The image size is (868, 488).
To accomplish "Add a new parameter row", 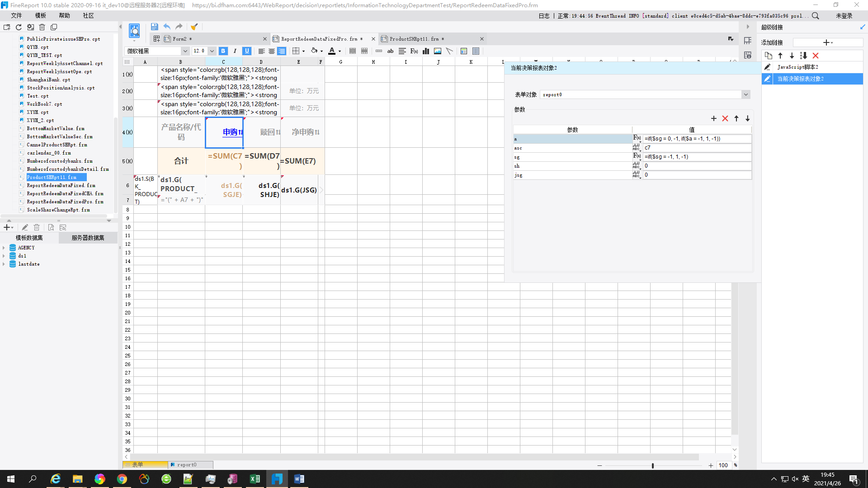I will pyautogui.click(x=714, y=118).
